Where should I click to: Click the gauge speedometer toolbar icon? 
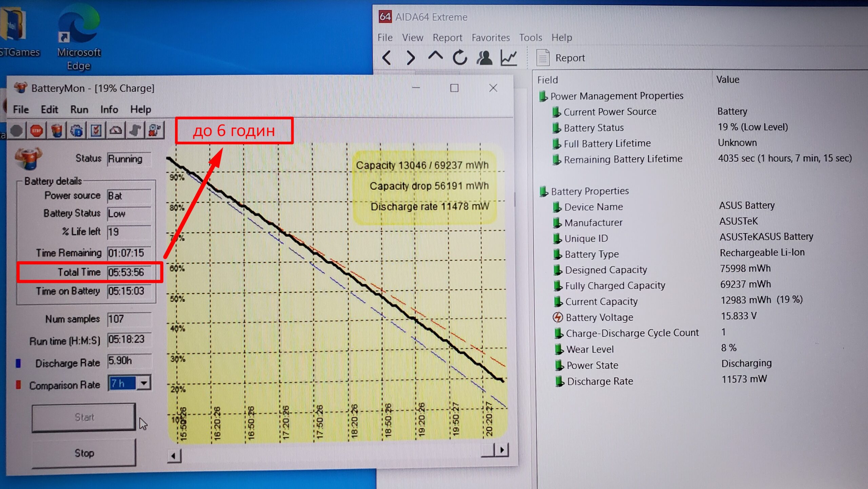(116, 131)
